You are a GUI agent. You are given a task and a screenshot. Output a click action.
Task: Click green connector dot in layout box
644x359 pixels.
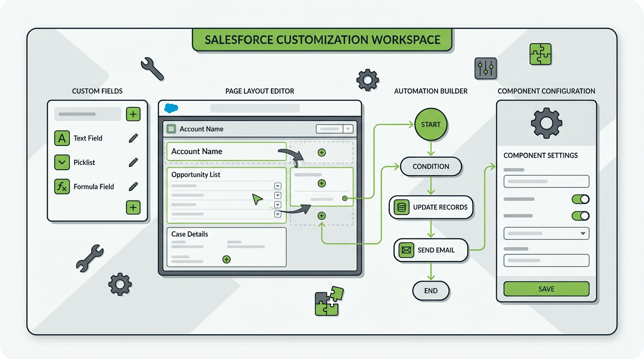[x=345, y=199]
